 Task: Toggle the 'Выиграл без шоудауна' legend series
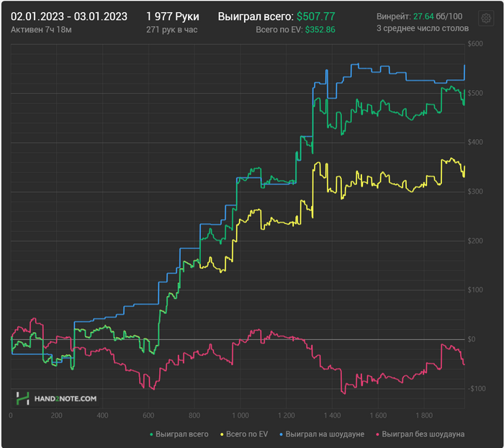click(x=420, y=434)
